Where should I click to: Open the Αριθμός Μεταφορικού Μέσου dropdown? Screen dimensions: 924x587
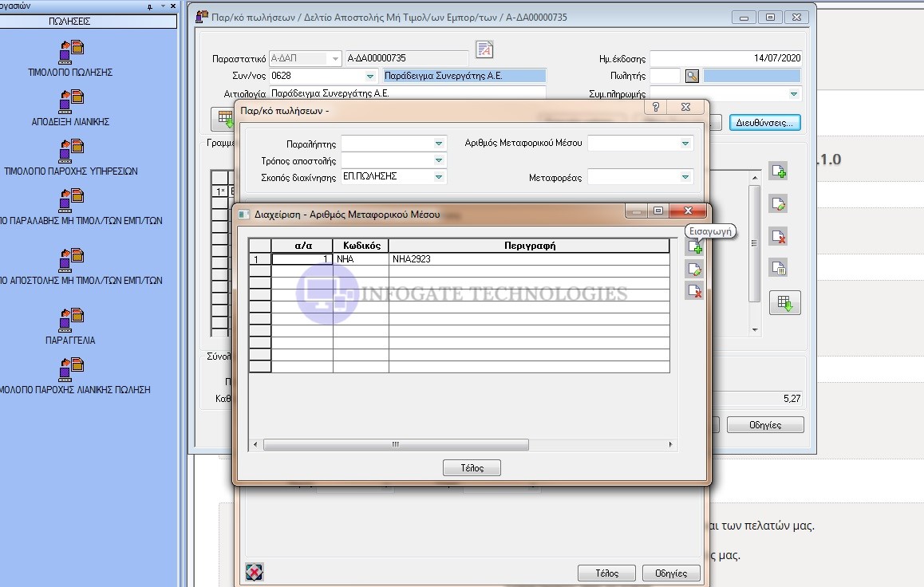click(685, 144)
